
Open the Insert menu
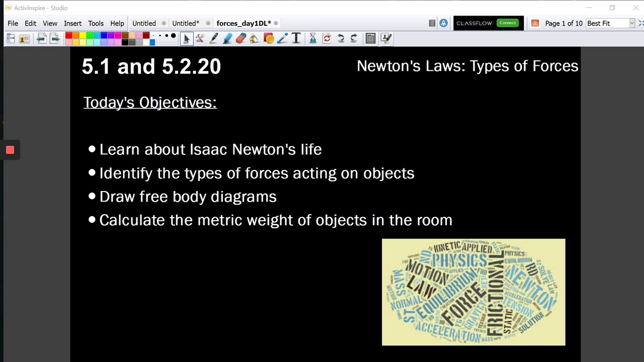(x=72, y=23)
